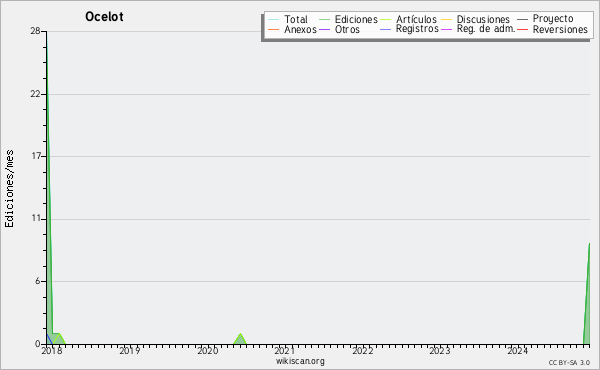600x370 pixels.
Task: Click the red Reversiones line swatch
Action: coord(523,29)
